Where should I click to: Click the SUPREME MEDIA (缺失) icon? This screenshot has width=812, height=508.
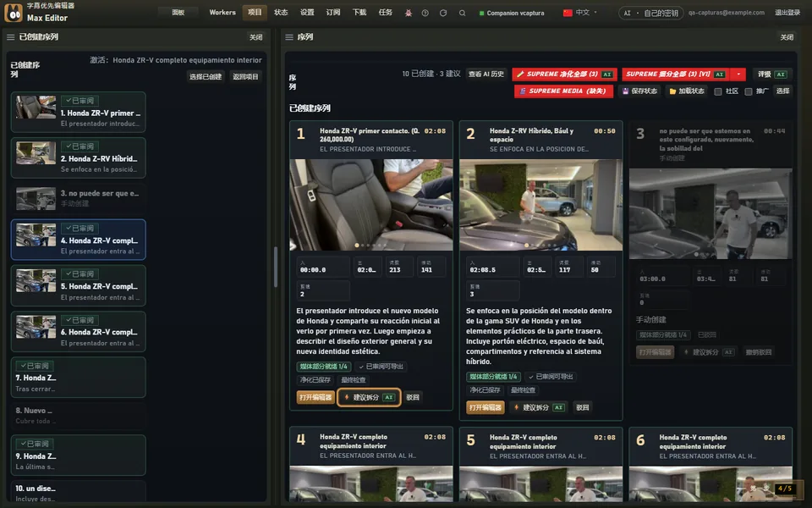[x=523, y=91]
